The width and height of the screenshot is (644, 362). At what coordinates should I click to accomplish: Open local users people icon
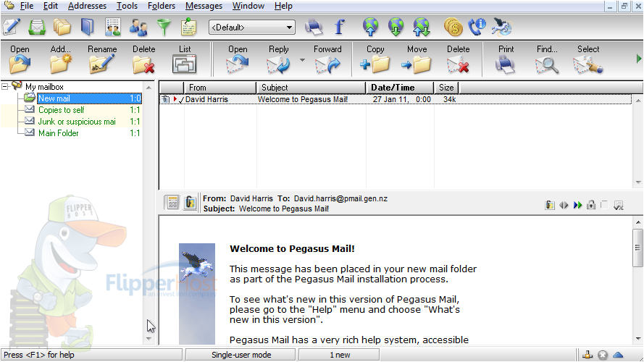coord(138,27)
